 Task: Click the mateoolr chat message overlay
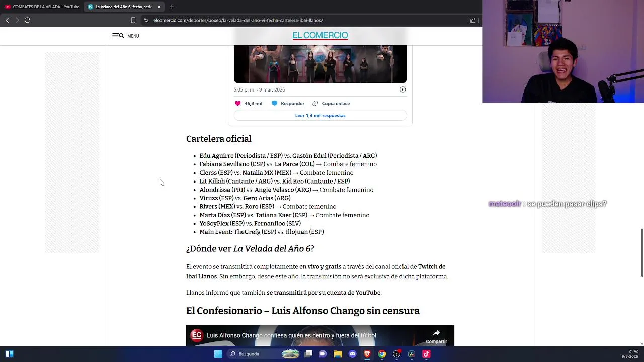click(547, 204)
